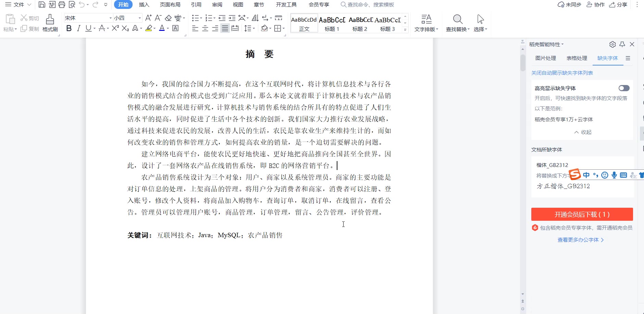The image size is (644, 314).
Task: Apply paragraph shading with the paint bucket
Action: click(x=264, y=28)
